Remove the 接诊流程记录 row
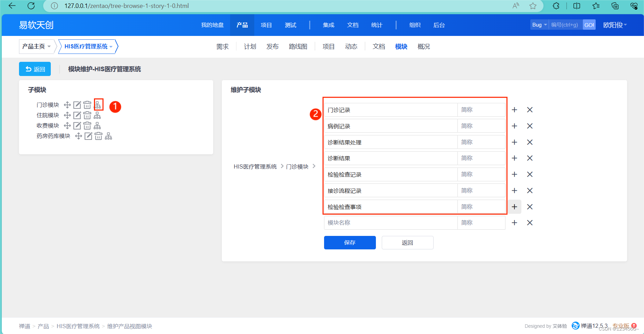The width and height of the screenshot is (644, 334). click(x=530, y=191)
